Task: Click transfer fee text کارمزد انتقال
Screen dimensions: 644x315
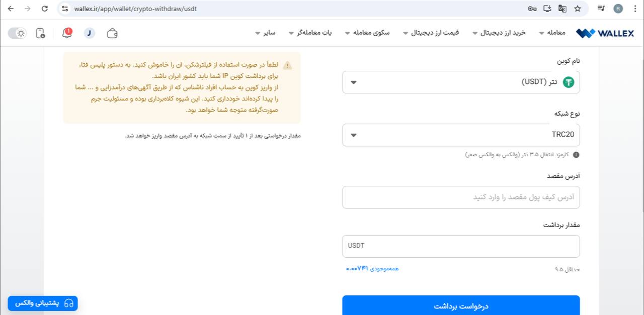Action: point(517,155)
